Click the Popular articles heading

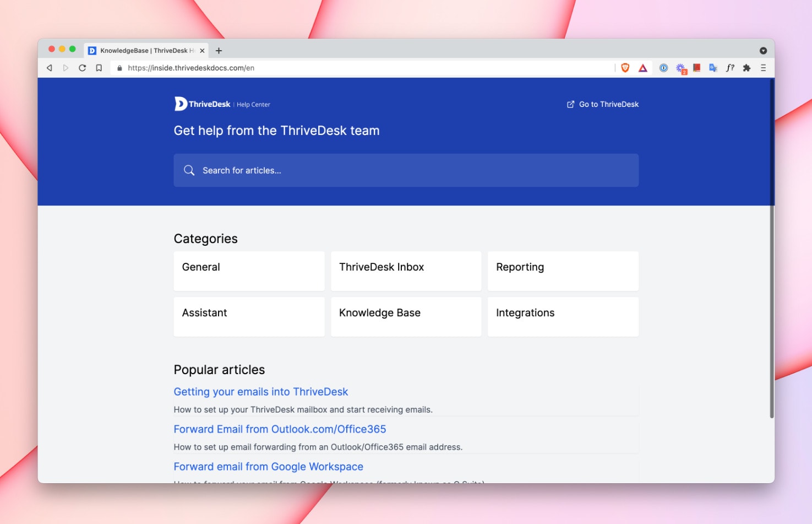pyautogui.click(x=219, y=370)
